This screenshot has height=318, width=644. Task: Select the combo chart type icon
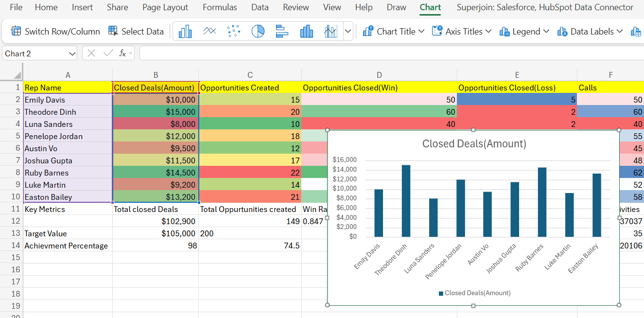(x=331, y=32)
